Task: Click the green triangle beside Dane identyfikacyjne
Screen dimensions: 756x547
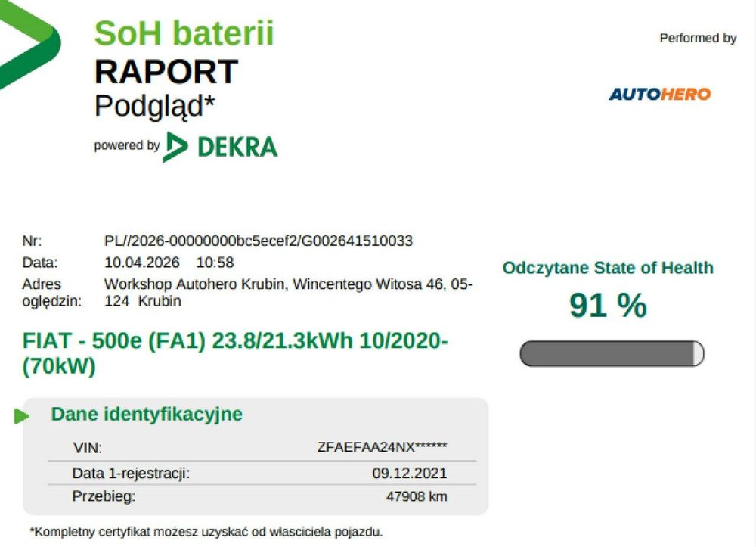Action: point(21,416)
